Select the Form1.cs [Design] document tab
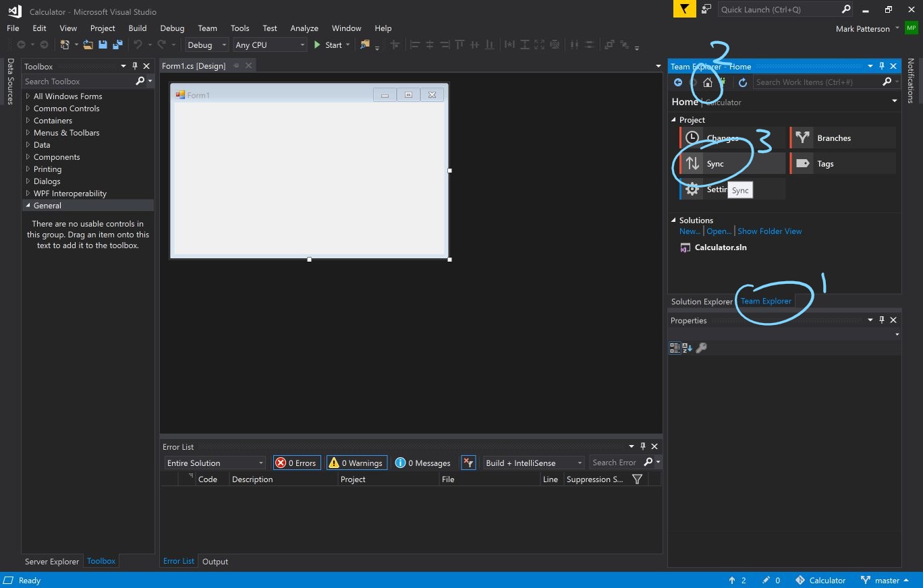Image resolution: width=923 pixels, height=588 pixels. point(194,66)
